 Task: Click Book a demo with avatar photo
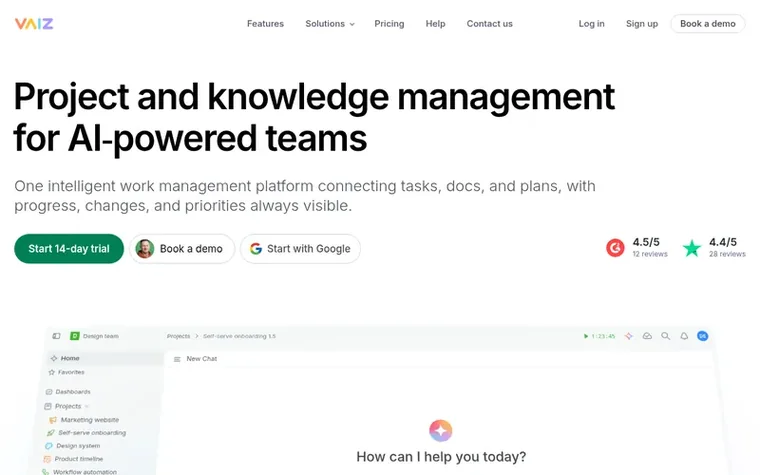(182, 249)
